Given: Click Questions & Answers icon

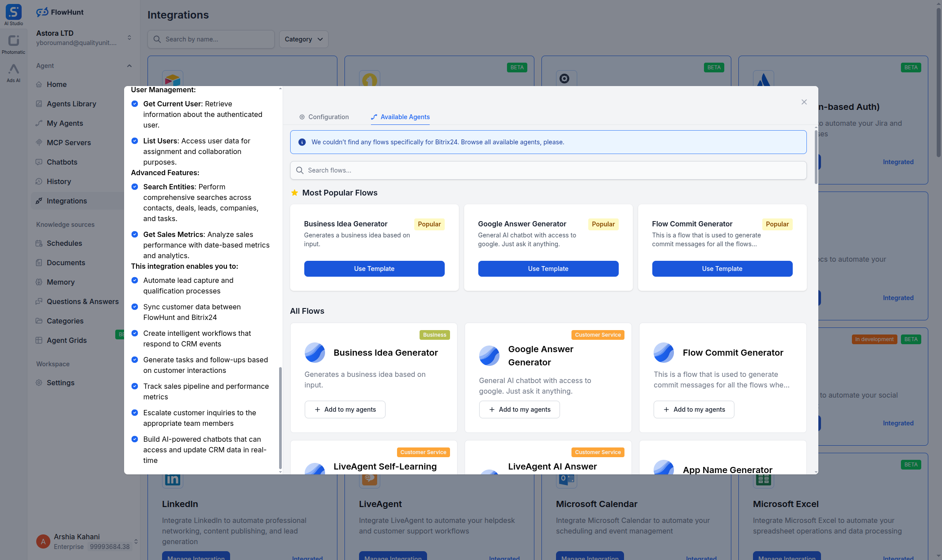Looking at the screenshot, I should coord(39,301).
